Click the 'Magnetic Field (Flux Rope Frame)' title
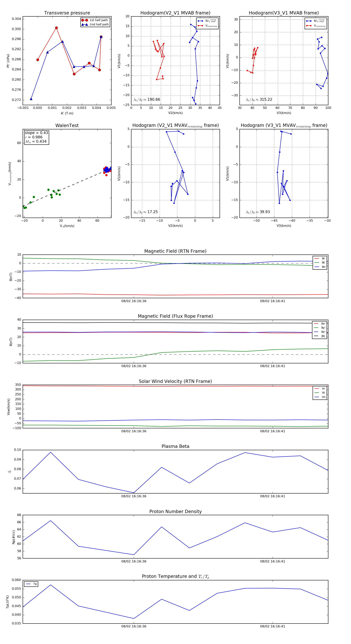This screenshot has height=644, width=351. tap(175, 316)
